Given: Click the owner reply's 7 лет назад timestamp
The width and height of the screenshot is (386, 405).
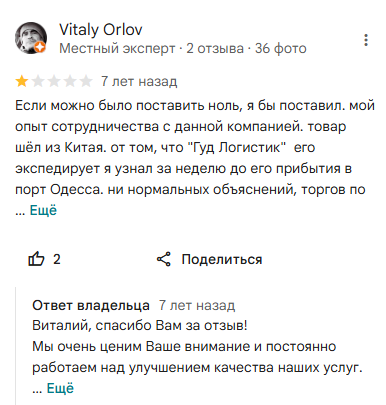Looking at the screenshot, I should [x=197, y=305].
